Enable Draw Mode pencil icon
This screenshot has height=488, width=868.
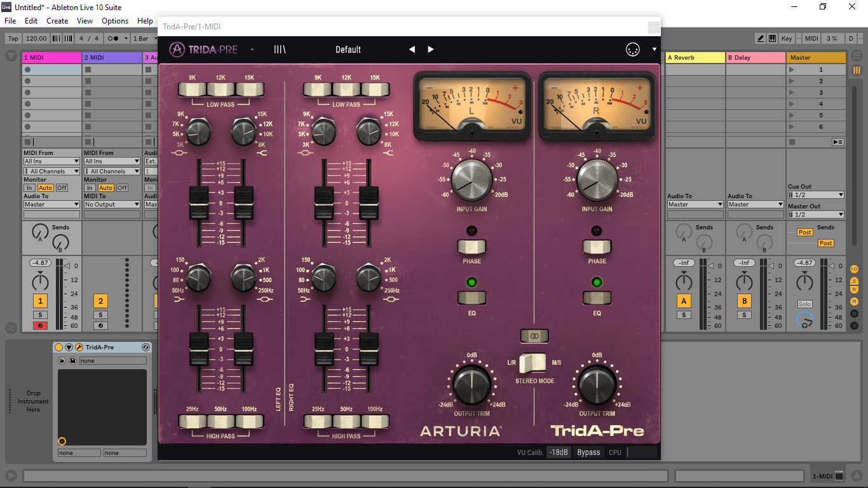tap(760, 39)
